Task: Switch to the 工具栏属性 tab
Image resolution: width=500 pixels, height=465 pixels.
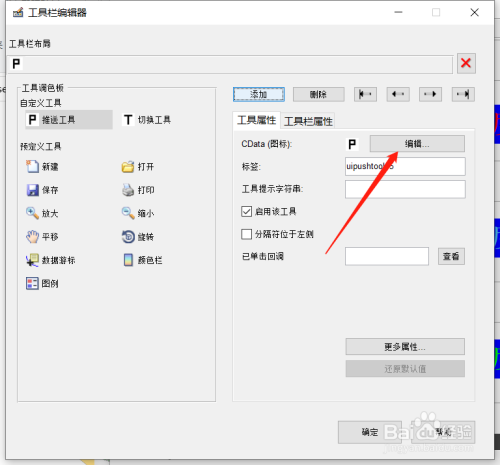Action: click(x=308, y=121)
